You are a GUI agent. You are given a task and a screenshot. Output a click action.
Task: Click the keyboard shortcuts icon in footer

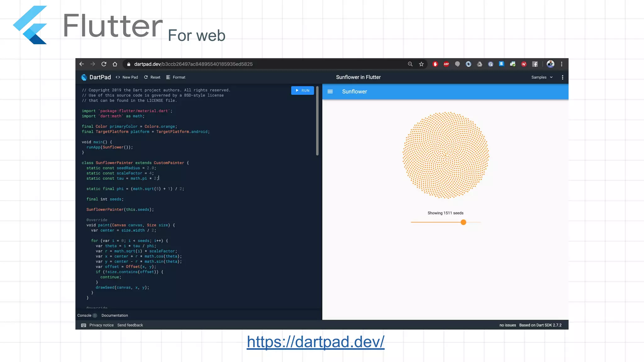point(84,325)
